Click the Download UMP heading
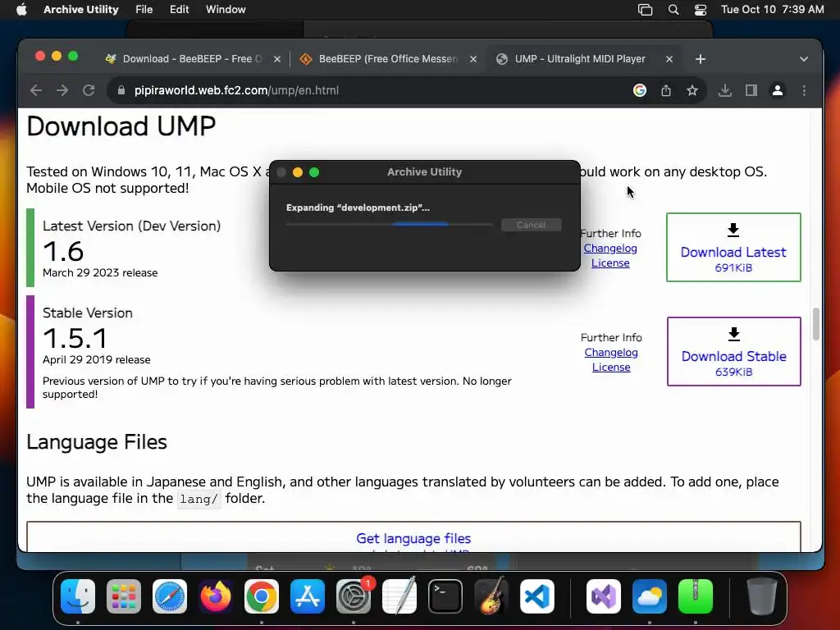840x630 pixels. (x=121, y=126)
